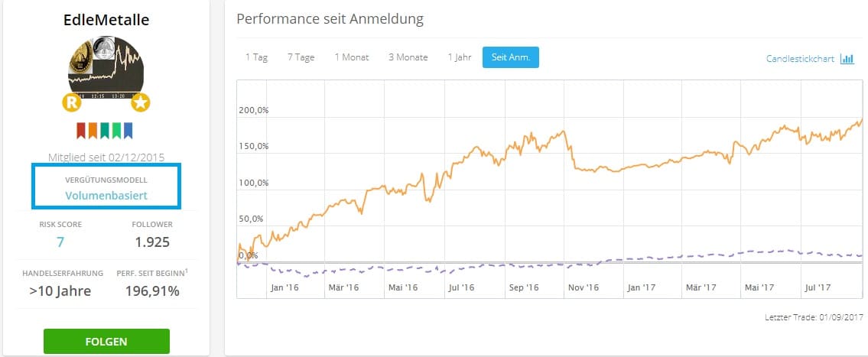
Task: Select the 1 Tag time range
Action: click(x=256, y=57)
